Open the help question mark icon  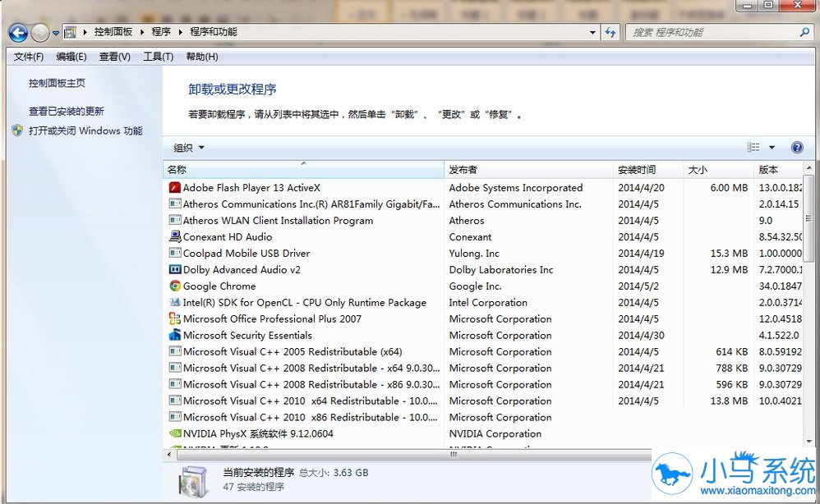pyautogui.click(x=797, y=147)
